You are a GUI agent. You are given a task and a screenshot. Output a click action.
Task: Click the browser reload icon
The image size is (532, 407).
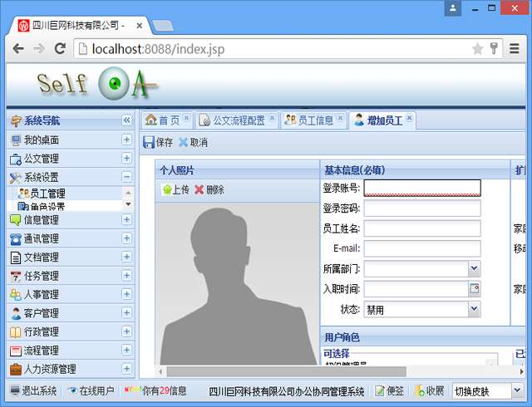click(x=60, y=49)
